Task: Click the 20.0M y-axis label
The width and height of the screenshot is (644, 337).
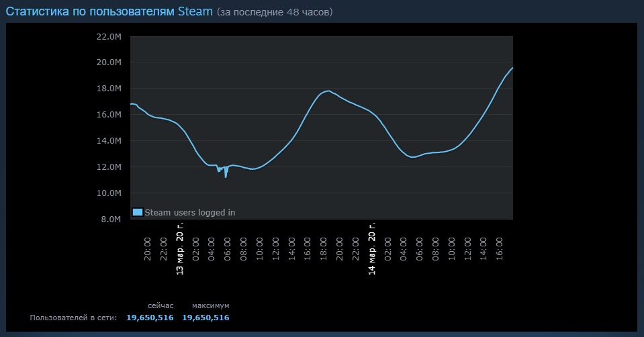Action: pos(109,62)
